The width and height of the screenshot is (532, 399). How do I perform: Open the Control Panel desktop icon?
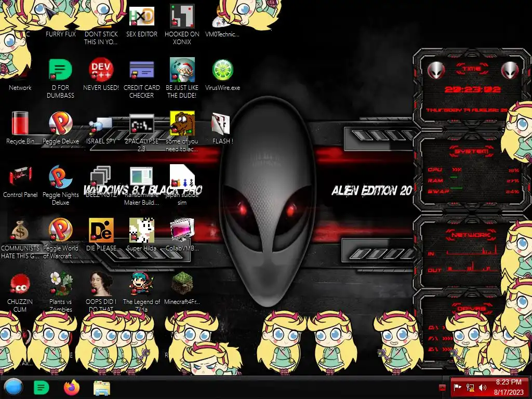coord(20,177)
